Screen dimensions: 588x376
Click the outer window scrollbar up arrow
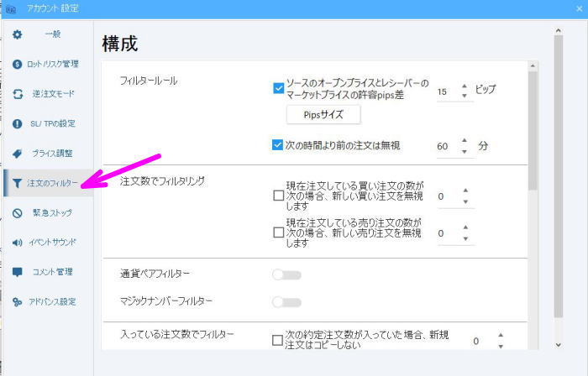click(x=559, y=31)
